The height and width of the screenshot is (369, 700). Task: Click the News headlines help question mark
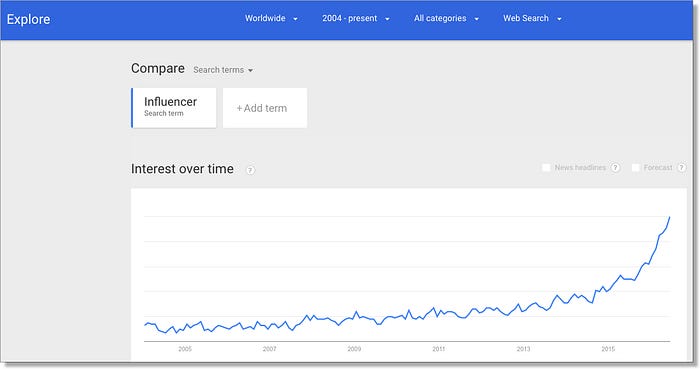click(x=615, y=168)
